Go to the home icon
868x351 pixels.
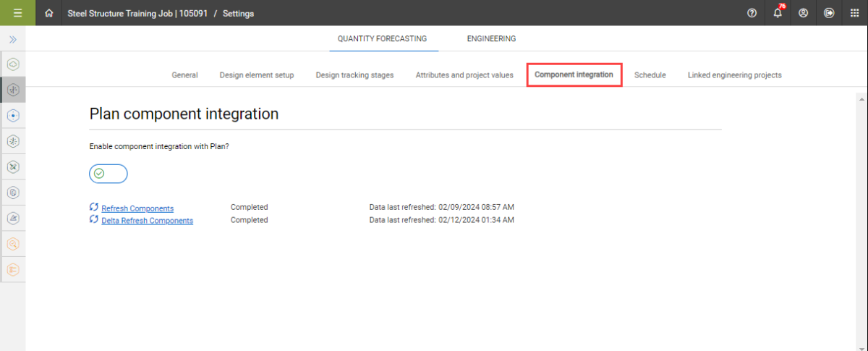tap(49, 13)
